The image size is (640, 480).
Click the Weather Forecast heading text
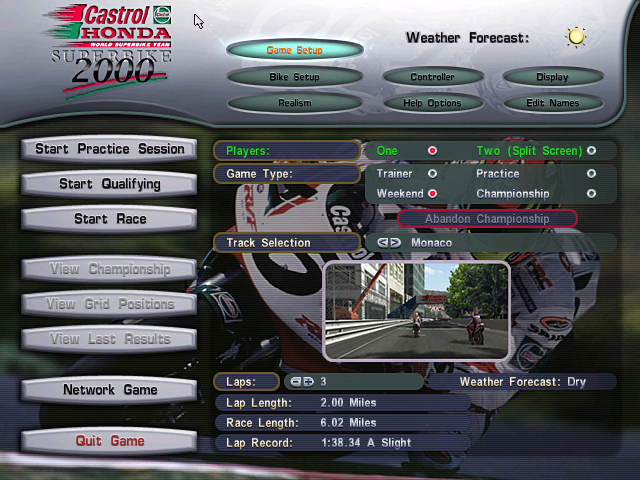click(467, 38)
